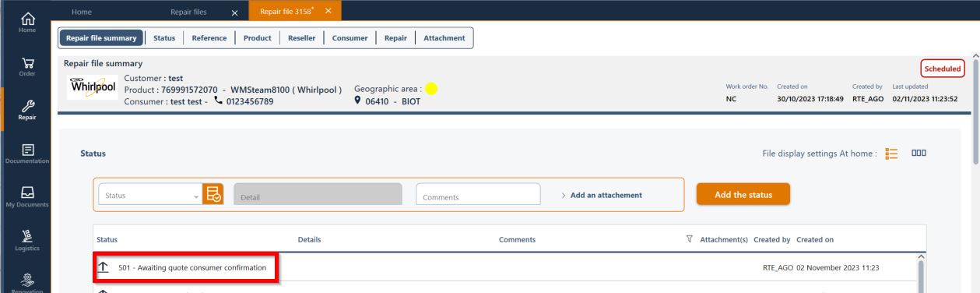Select the Repair file summary section tab
This screenshot has height=293, width=980.
coord(102,38)
